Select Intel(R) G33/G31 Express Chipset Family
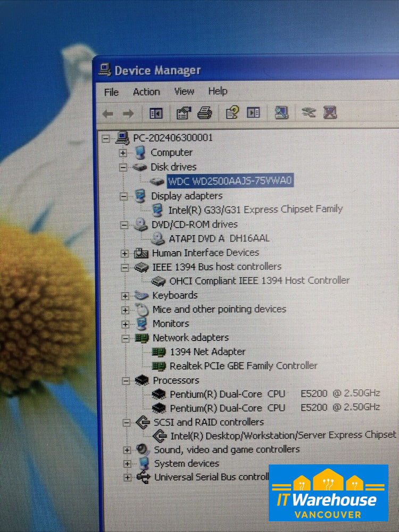This screenshot has width=399, height=532. tap(255, 209)
